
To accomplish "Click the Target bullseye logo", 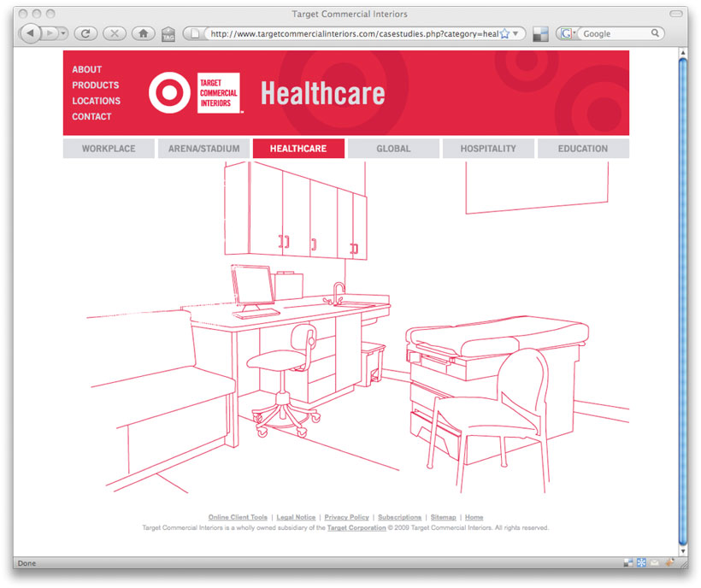I will (169, 92).
